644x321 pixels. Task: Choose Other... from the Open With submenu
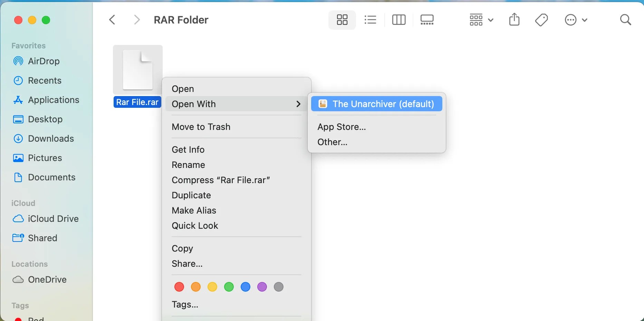(333, 142)
